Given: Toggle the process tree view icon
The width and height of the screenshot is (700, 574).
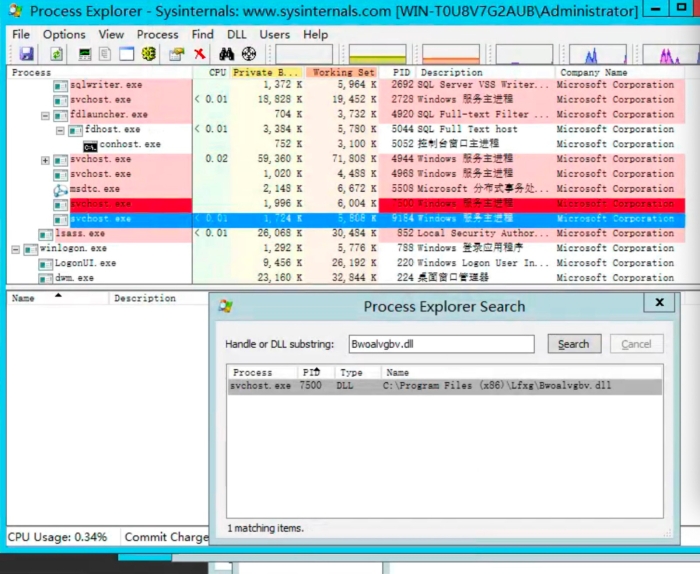Looking at the screenshot, I should [105, 54].
